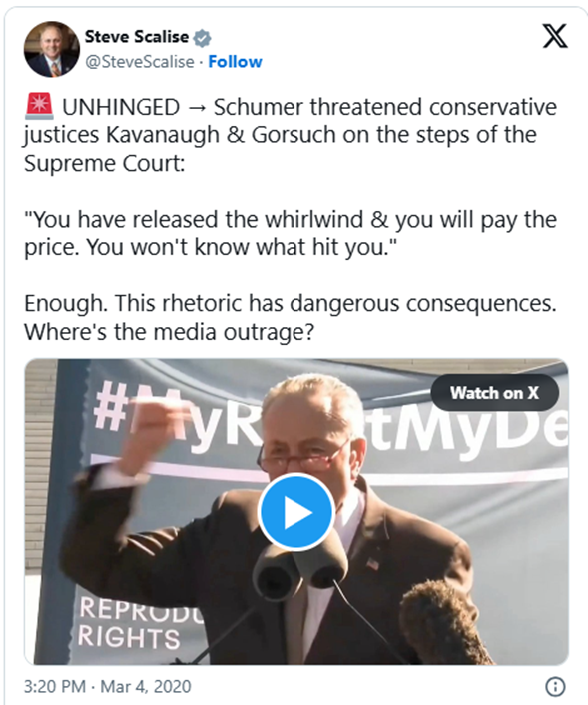Click the red siren emoji
Screen dimensions: 588x705
pyautogui.click(x=39, y=107)
